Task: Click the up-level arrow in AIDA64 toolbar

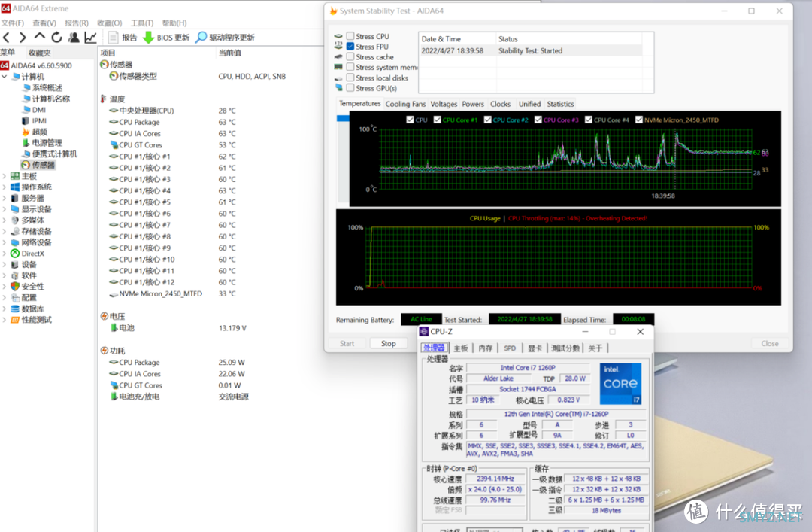Action: [39, 36]
